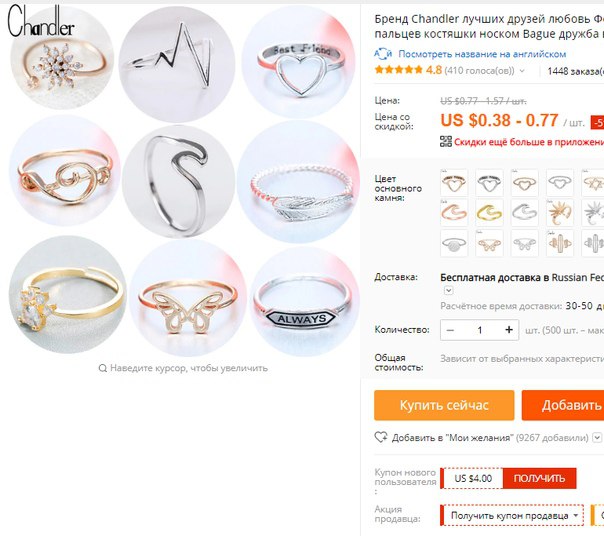The width and height of the screenshot is (604, 536).
Task: Pick the gold snowflake ring variant
Action: [x=560, y=213]
